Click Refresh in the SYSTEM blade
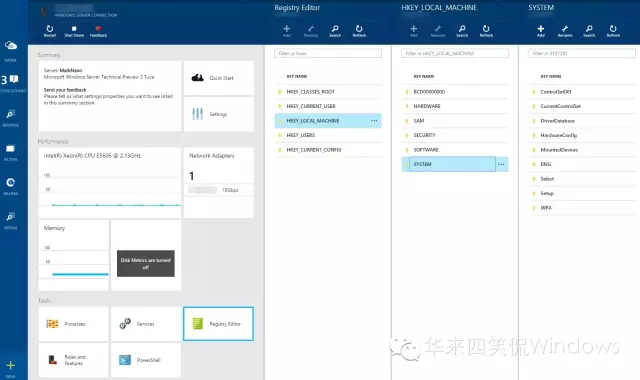The image size is (640, 380). click(613, 31)
